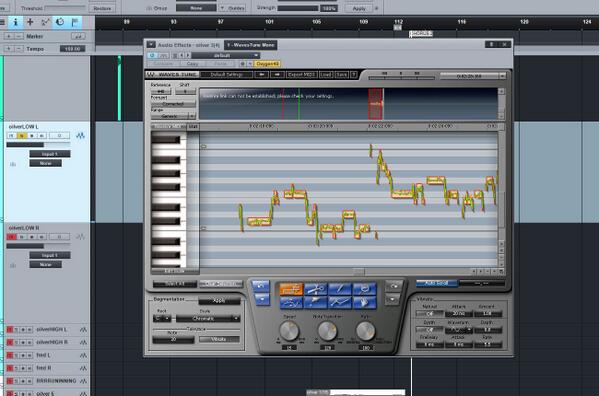Open the waveform icon on silverLOW L track
This screenshot has height=396, width=599.
coord(80,136)
